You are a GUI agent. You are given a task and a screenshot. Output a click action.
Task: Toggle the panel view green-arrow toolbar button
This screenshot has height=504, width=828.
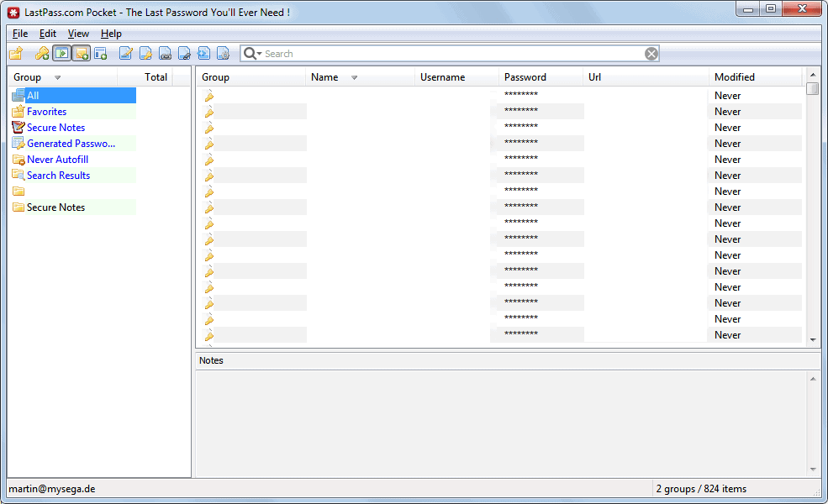point(61,53)
